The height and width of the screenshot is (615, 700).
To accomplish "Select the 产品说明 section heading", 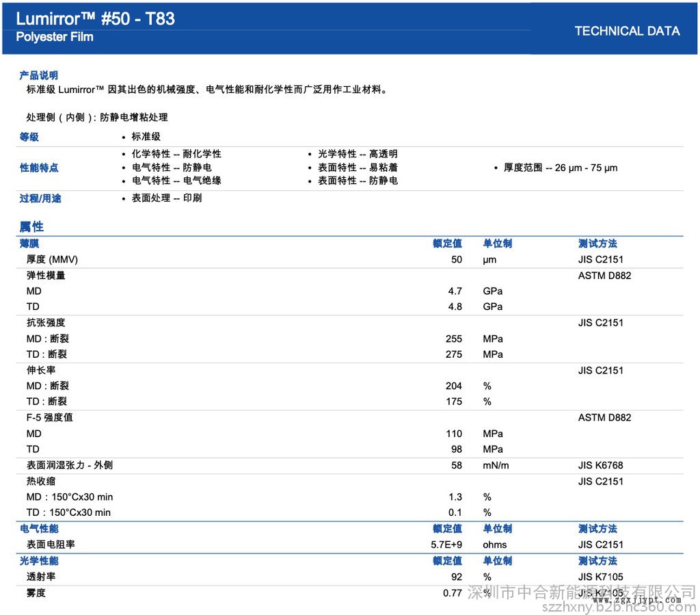I will [x=38, y=75].
